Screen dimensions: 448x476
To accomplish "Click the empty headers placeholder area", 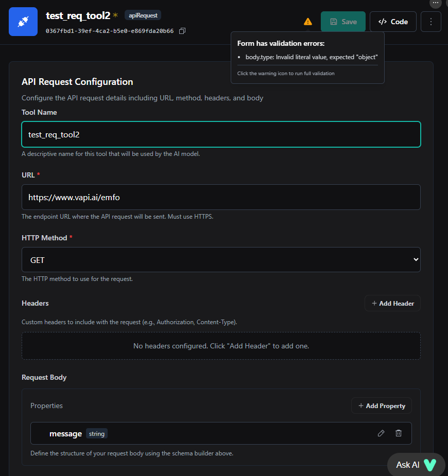I will [x=221, y=346].
